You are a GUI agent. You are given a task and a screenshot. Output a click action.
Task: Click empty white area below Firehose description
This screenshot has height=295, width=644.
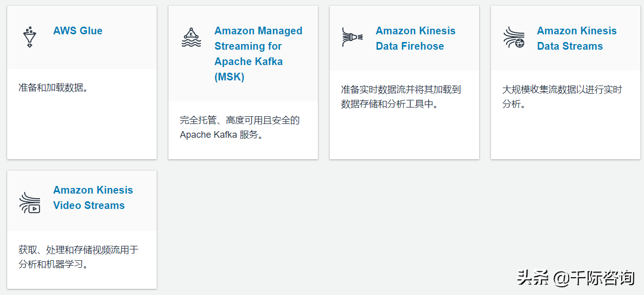tap(404, 136)
